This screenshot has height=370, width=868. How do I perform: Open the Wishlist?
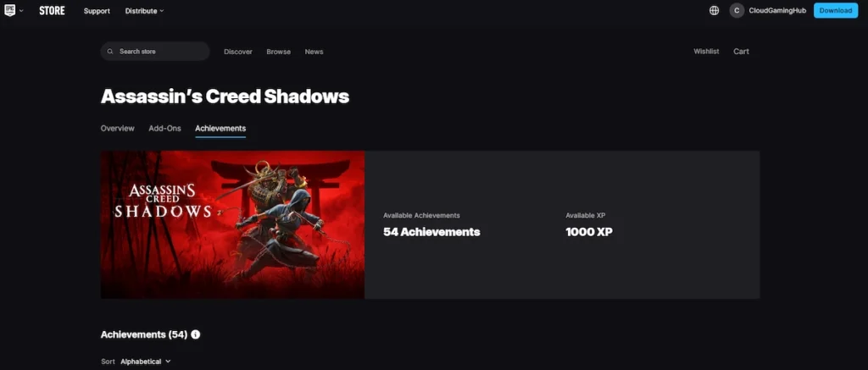[706, 52]
